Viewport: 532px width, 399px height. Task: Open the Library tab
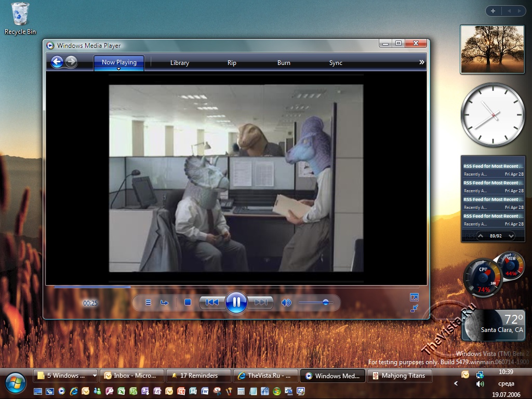(179, 63)
